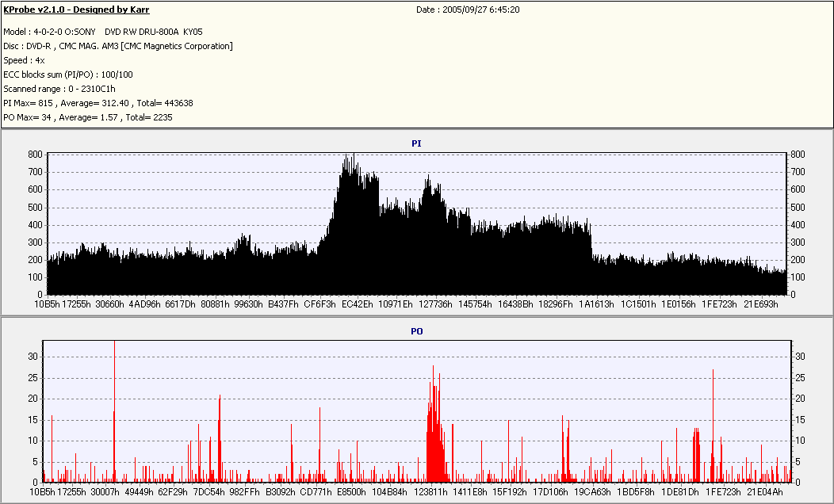This screenshot has height=504, width=834.
Task: Click the 800 value on PI left axis
Action: (35, 155)
